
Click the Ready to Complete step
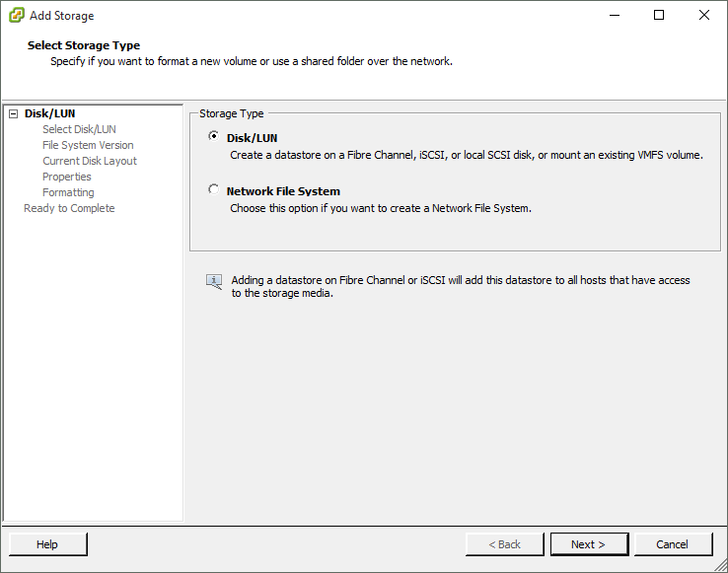click(69, 208)
